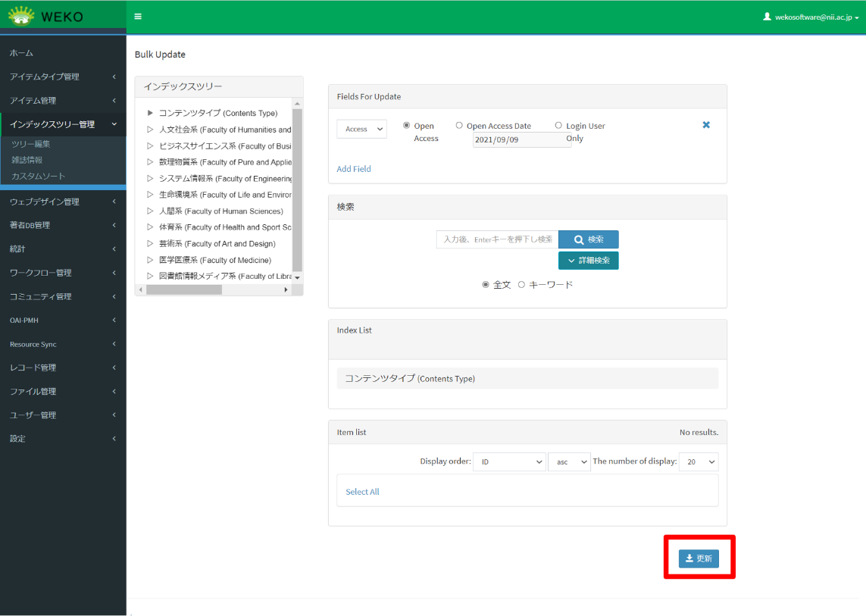Open the Access field type dropdown
Screen dimensions: 866x616
[x=361, y=129]
